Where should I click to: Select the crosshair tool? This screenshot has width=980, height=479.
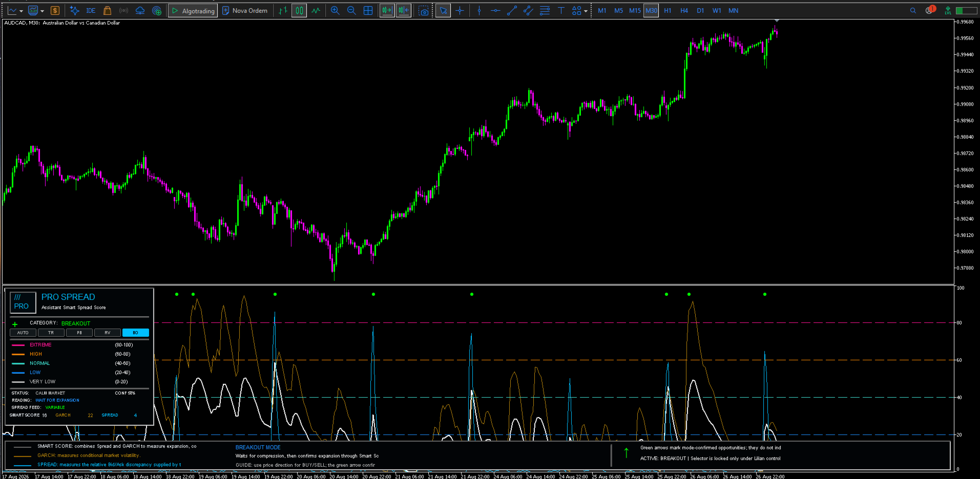coord(460,11)
